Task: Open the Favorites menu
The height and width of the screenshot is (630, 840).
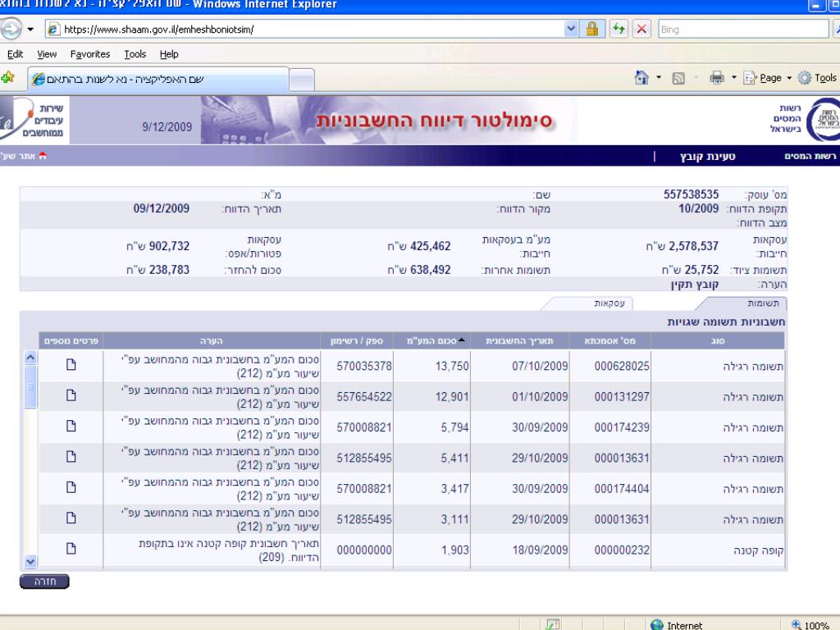Action: [x=90, y=54]
